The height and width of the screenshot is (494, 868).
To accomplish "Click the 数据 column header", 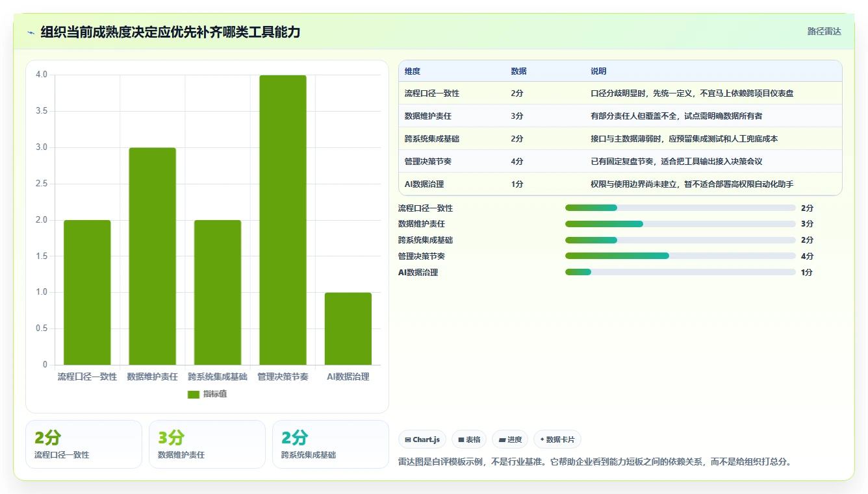I will 519,71.
